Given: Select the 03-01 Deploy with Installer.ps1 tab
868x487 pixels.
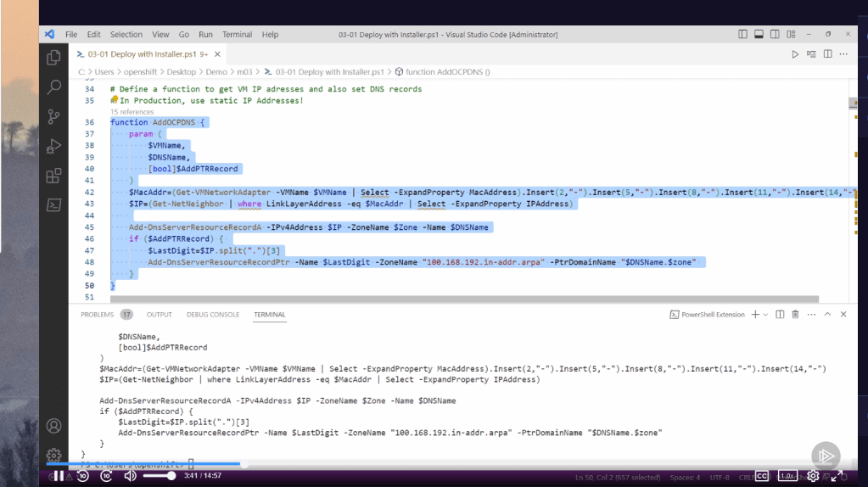Looking at the screenshot, I should 148,54.
